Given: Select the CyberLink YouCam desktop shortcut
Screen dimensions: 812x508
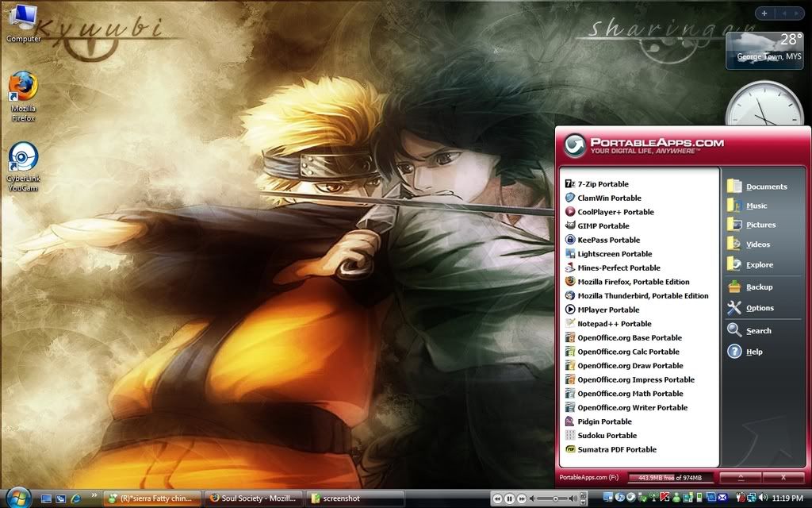Looking at the screenshot, I should pos(23,167).
